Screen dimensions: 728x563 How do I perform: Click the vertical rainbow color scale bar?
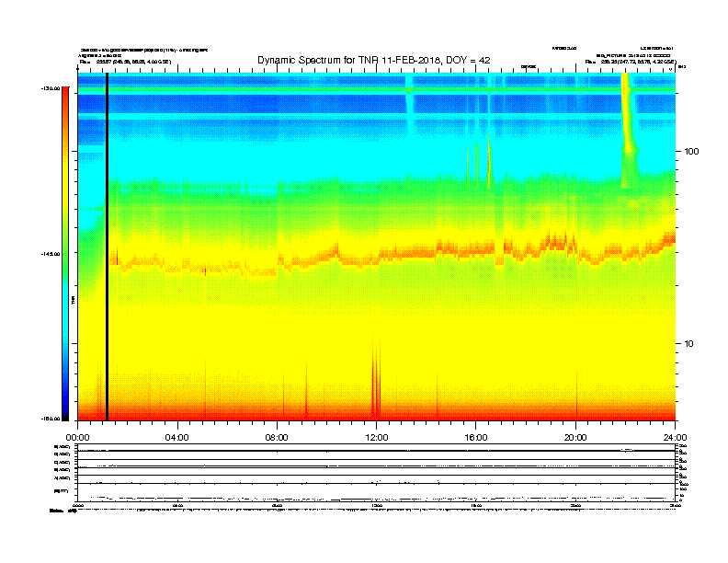click(x=65, y=254)
